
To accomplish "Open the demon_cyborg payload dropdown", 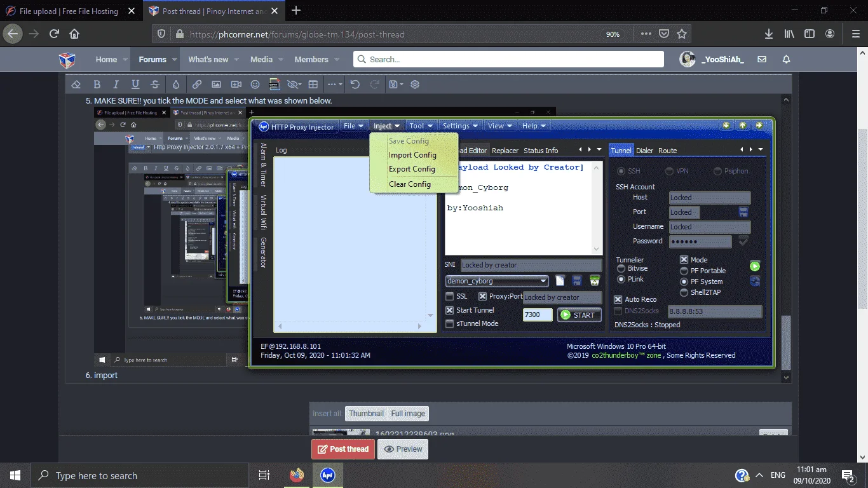I will 497,281.
